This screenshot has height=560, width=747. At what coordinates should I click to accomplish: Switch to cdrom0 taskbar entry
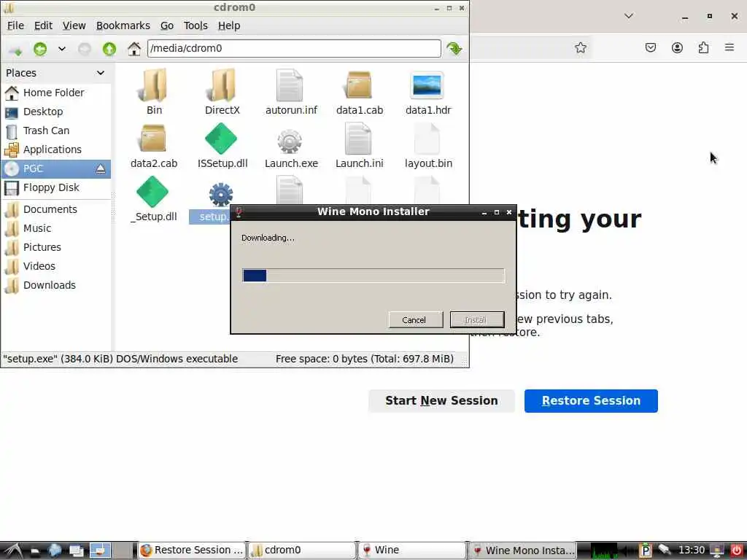[302, 551]
